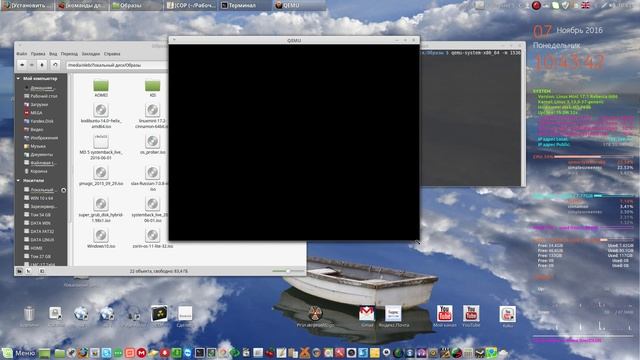This screenshot has width=640, height=360.
Task: Open the Закладки menu in file manager
Action: pos(91,54)
